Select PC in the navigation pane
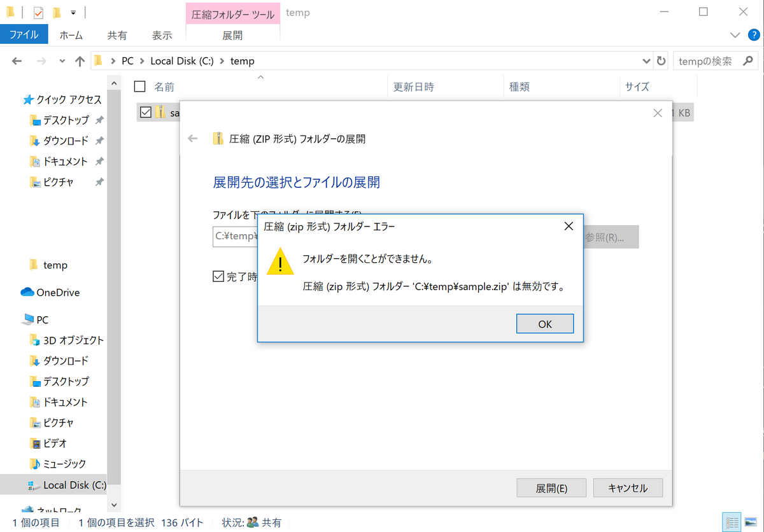Screen dimensions: 764x532 tap(36, 319)
